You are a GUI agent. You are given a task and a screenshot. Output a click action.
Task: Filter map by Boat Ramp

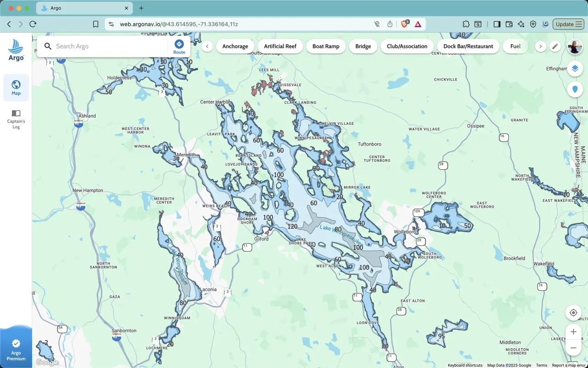click(x=326, y=46)
